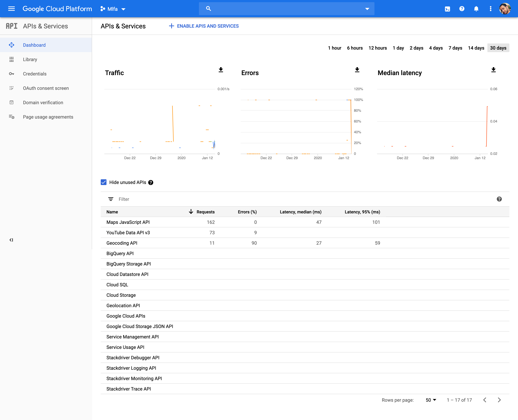This screenshot has width=518, height=420.
Task: Sort table by Requests column
Action: 205,212
